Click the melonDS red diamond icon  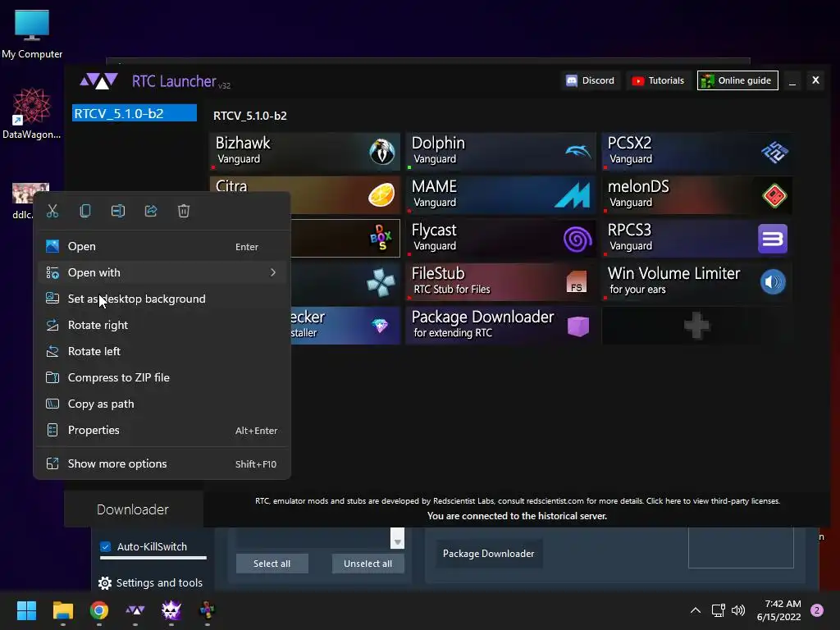[774, 195]
